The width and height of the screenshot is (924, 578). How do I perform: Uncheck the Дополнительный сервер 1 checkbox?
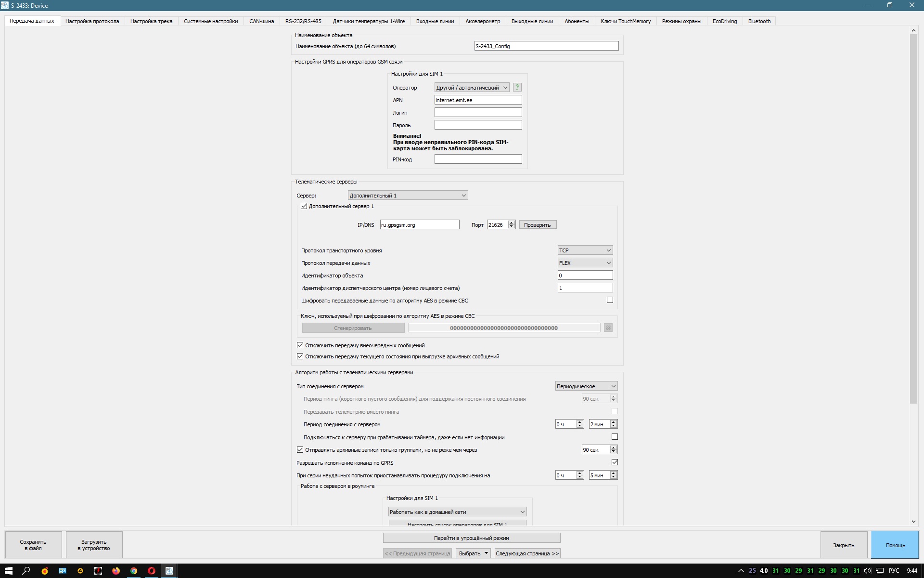(304, 206)
